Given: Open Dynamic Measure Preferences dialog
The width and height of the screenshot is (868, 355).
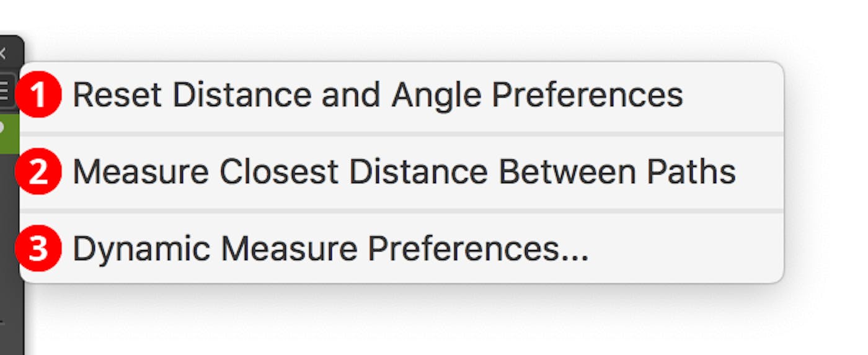Looking at the screenshot, I should pos(330,249).
